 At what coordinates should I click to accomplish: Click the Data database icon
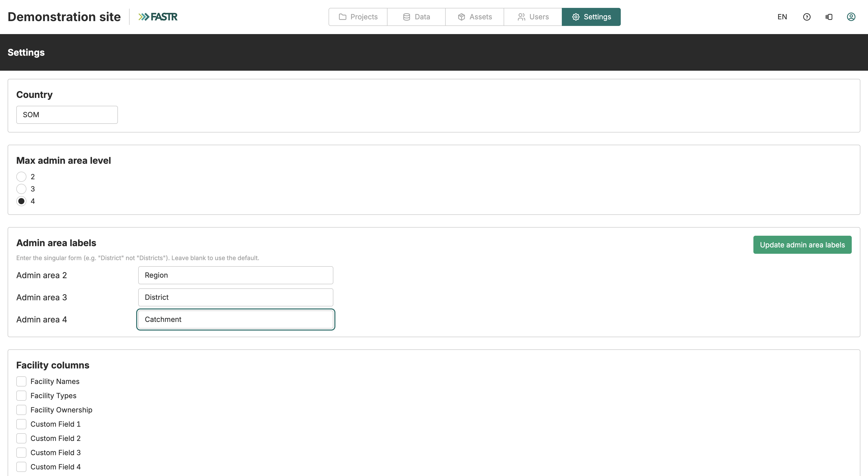[407, 17]
